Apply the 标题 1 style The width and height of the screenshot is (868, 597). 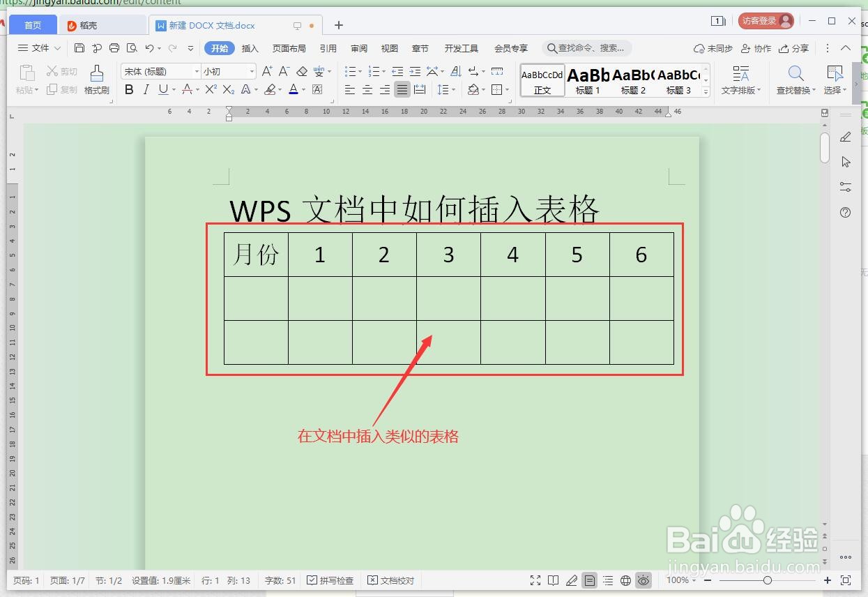click(x=588, y=80)
